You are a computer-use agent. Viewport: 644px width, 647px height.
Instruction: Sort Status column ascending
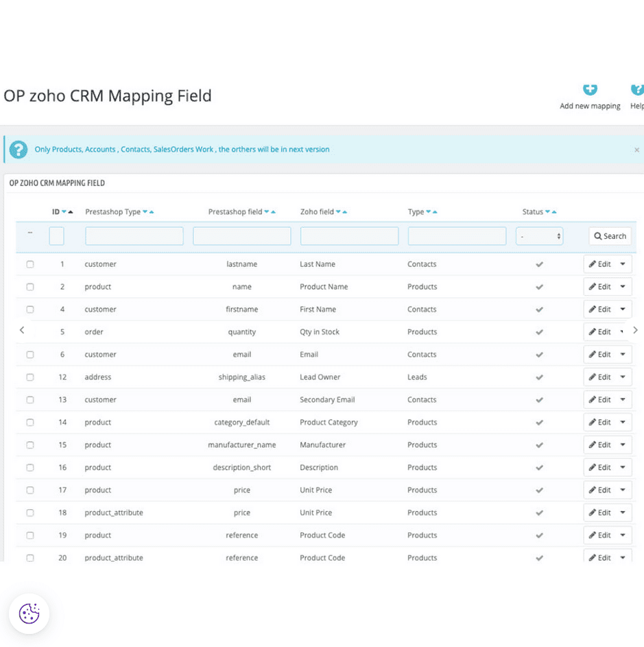click(x=554, y=212)
